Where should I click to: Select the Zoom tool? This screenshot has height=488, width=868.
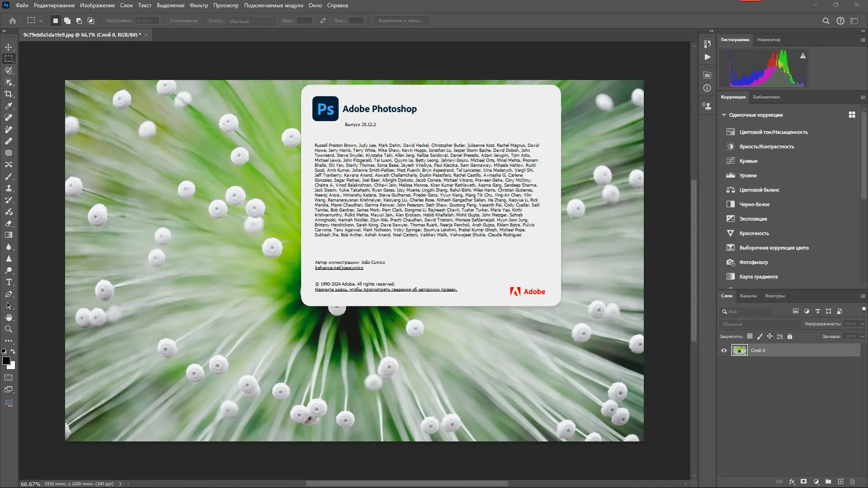[9, 329]
